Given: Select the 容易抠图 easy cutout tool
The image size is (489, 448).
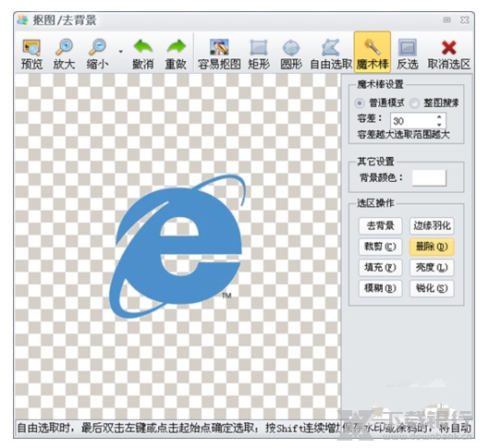Looking at the screenshot, I should click(219, 54).
